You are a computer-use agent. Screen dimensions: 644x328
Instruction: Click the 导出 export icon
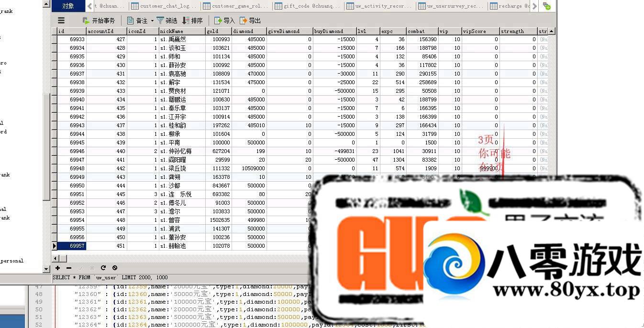coord(244,21)
